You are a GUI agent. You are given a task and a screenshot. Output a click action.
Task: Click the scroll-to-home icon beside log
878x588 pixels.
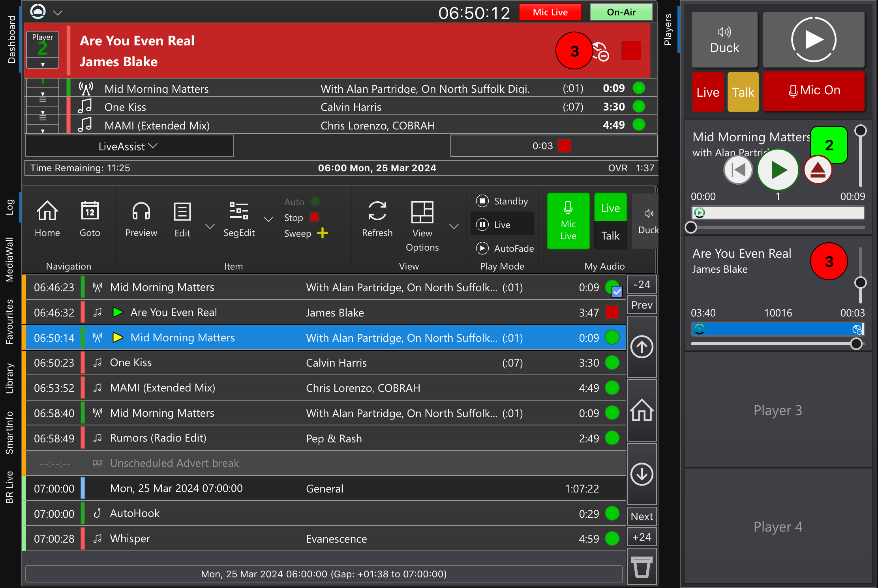pos(642,410)
